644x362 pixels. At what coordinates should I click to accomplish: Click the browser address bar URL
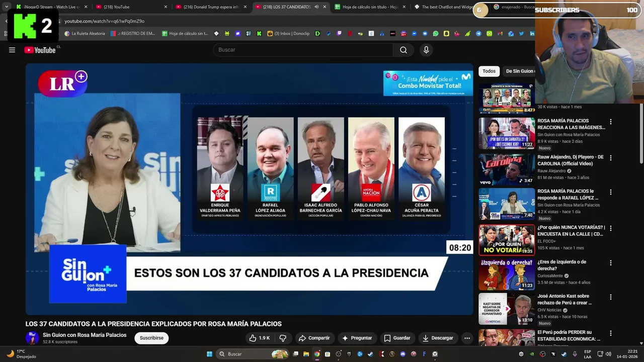pyautogui.click(x=104, y=21)
